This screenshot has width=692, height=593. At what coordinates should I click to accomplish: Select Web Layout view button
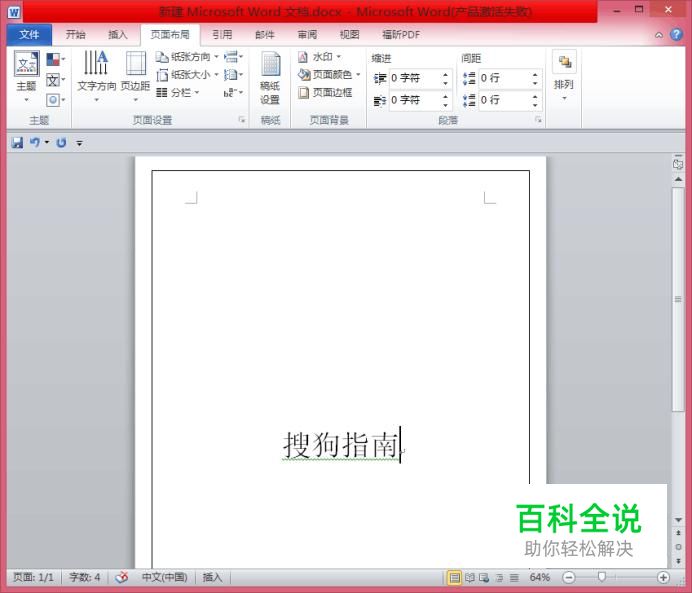pyautogui.click(x=484, y=577)
